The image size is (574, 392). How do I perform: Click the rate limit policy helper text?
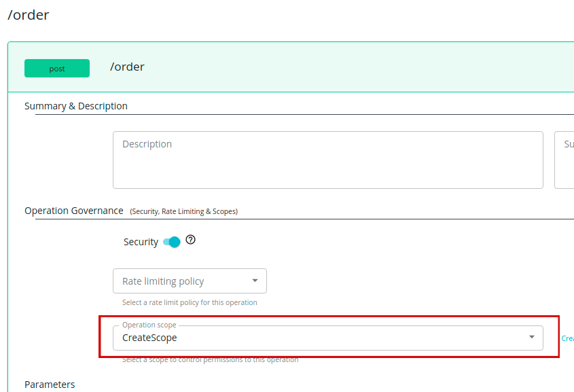(190, 302)
